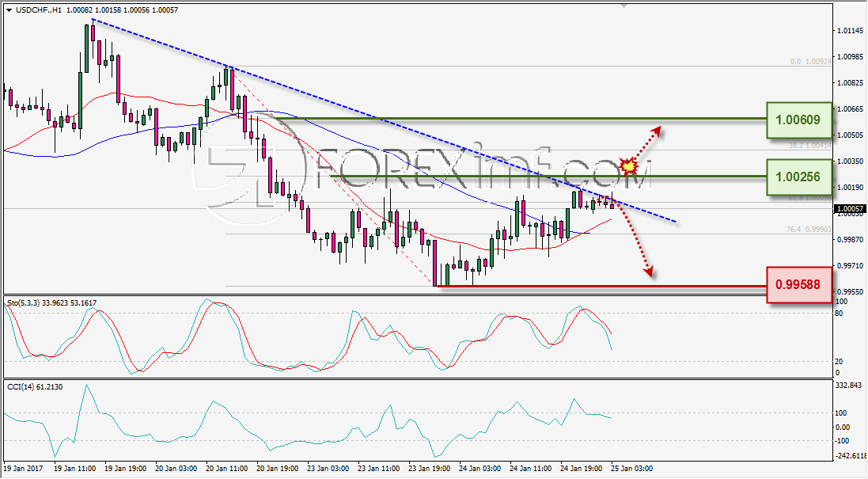
Task: Click the CCI(14) 61.2130 indicator label
Action: click(x=35, y=386)
